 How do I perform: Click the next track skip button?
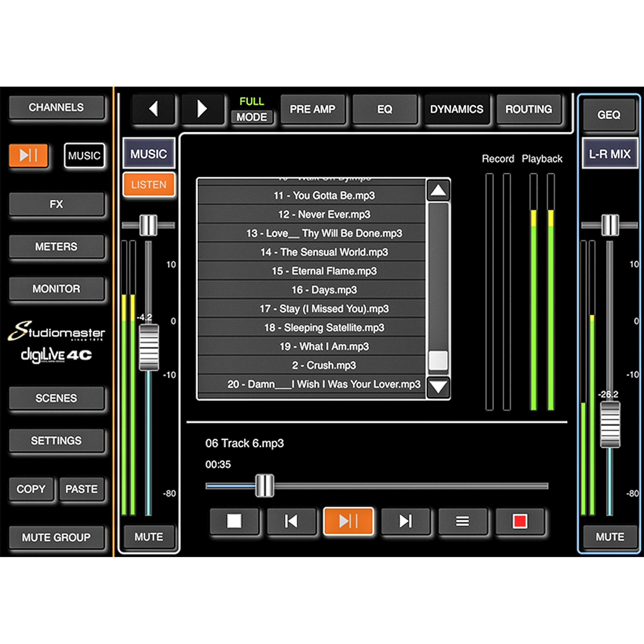tap(405, 521)
